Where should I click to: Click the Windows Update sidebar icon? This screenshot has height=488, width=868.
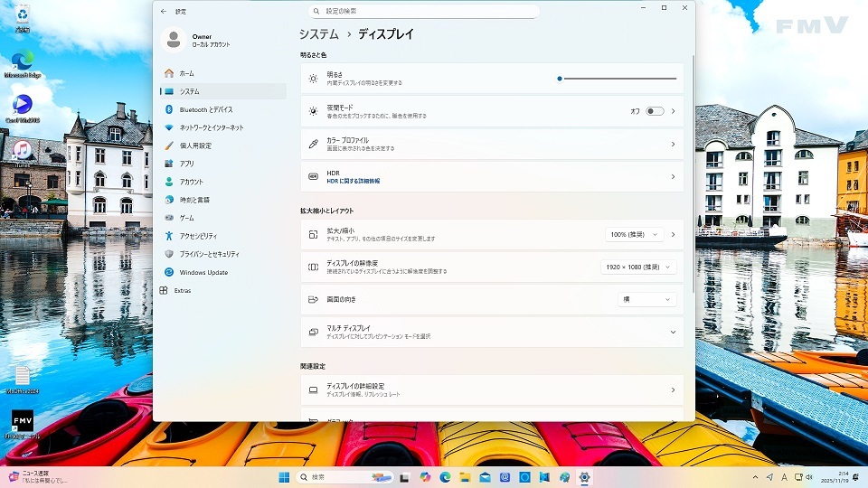(169, 272)
